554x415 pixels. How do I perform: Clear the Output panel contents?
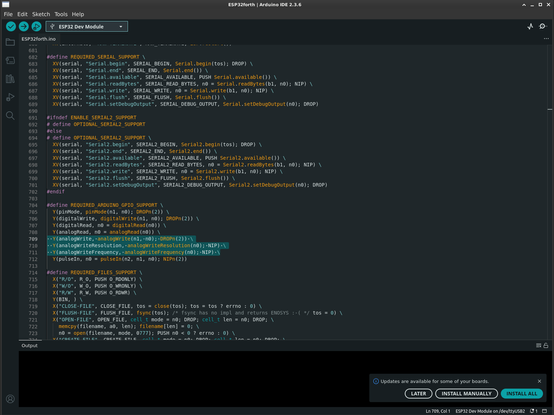[538, 345]
